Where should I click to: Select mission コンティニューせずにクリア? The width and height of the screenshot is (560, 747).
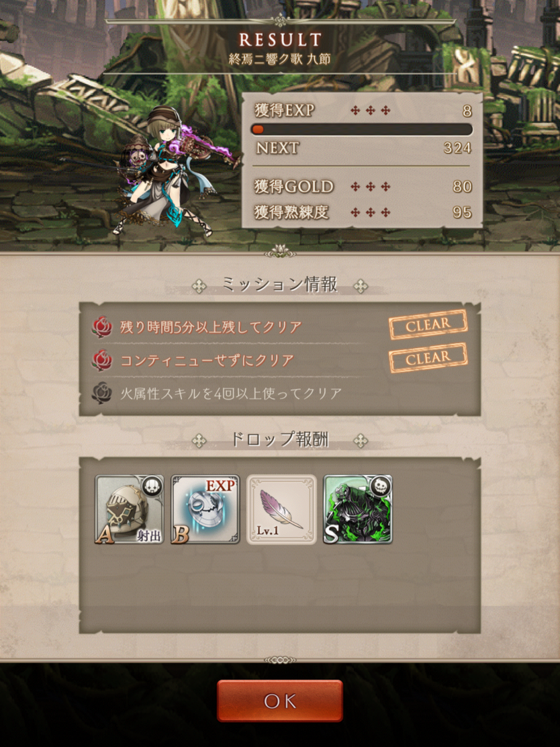[x=207, y=360]
